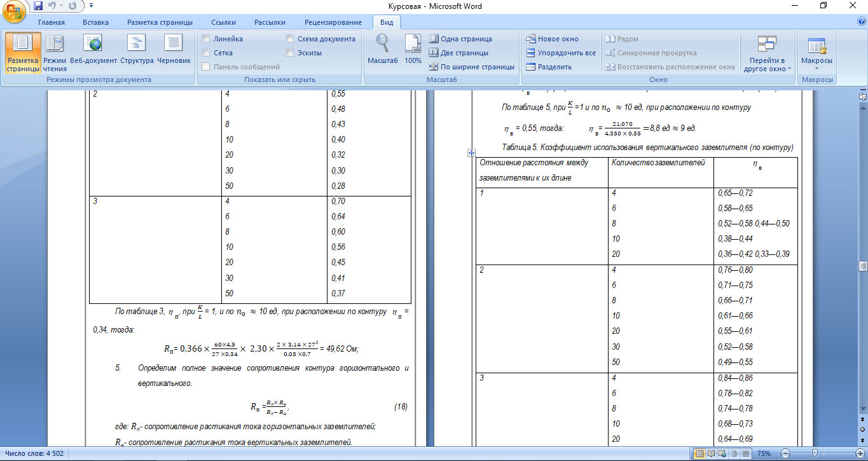This screenshot has width=868, height=461.
Task: Enable the Линейка ruler checkbox
Action: click(x=206, y=39)
